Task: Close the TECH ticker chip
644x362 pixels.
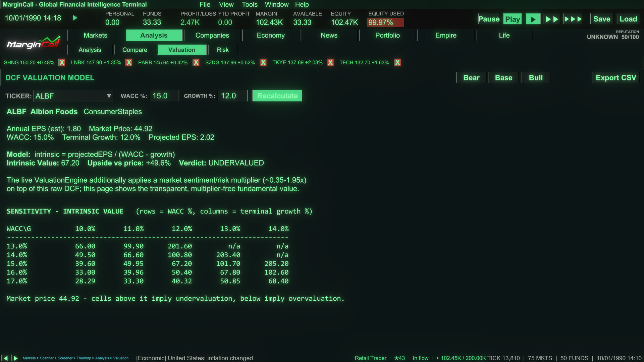Action: click(x=397, y=63)
